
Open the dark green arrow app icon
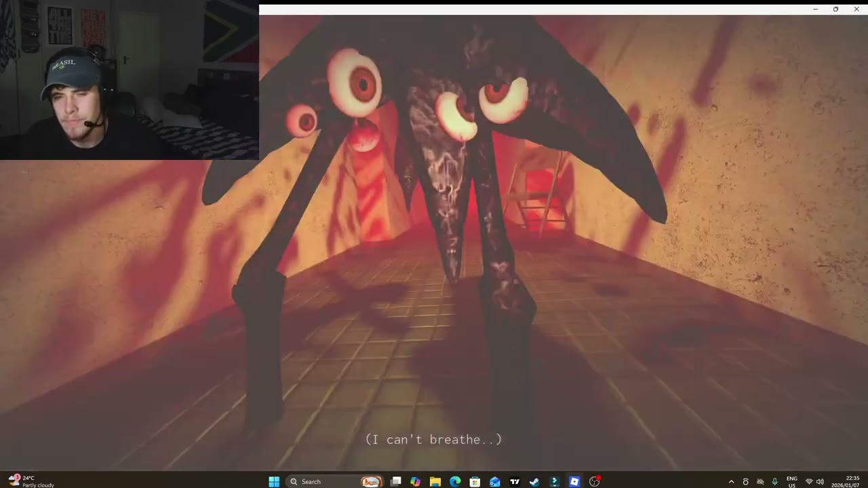click(554, 481)
